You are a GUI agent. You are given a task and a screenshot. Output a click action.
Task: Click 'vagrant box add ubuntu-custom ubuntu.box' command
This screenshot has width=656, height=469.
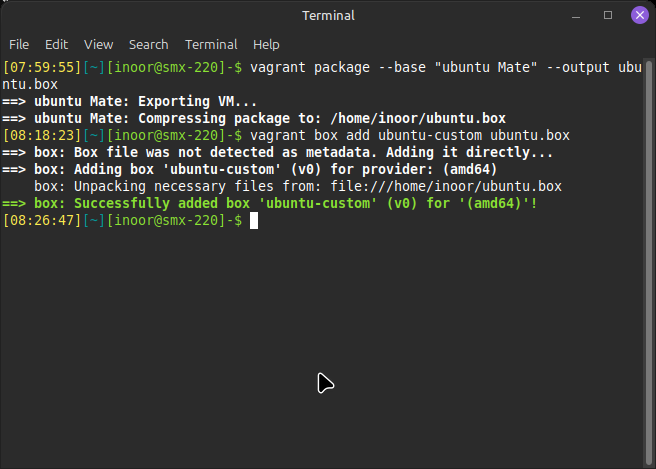410,136
